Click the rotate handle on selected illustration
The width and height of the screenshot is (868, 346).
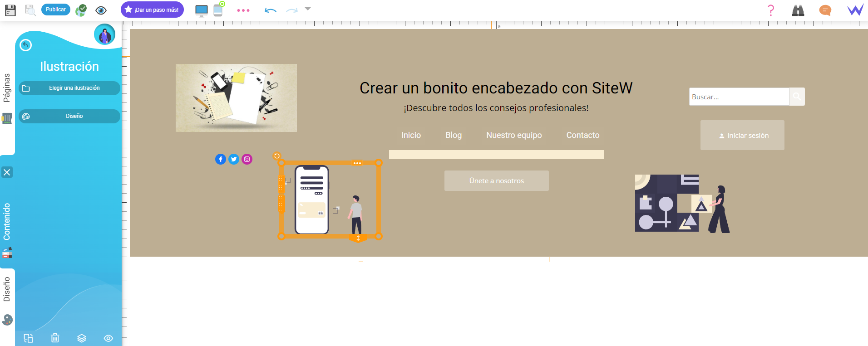[x=276, y=156]
